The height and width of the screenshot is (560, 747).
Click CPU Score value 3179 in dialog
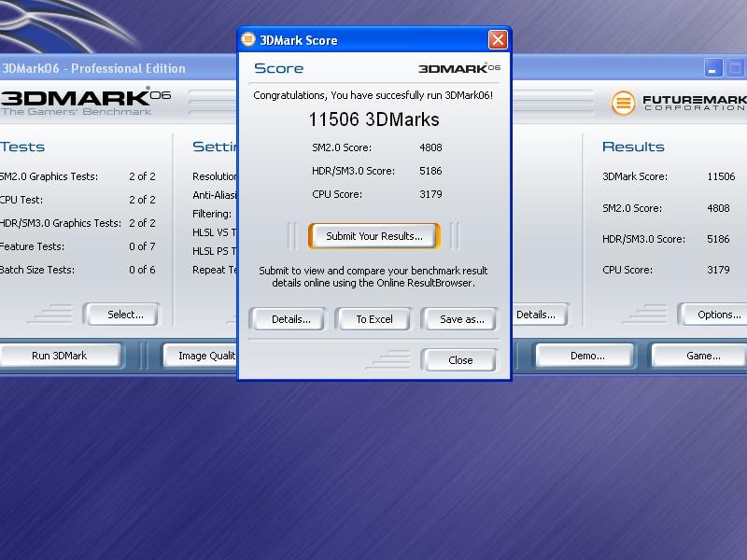(x=430, y=194)
